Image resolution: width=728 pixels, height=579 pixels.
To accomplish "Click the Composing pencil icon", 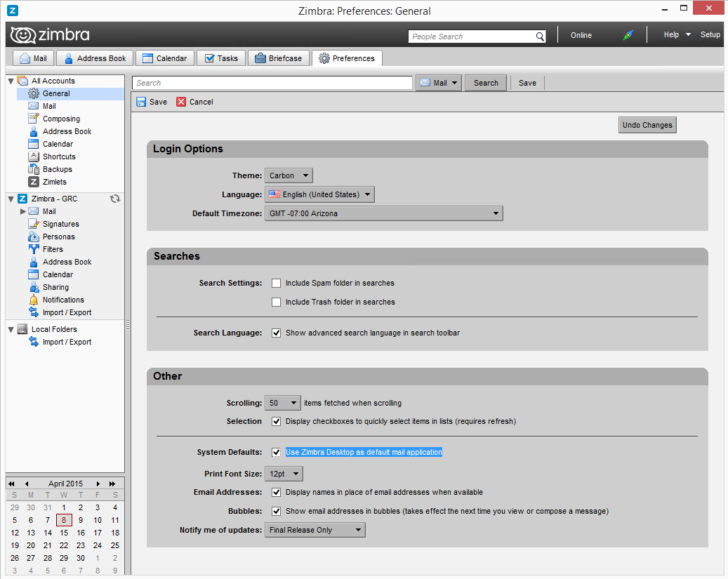I will (34, 119).
